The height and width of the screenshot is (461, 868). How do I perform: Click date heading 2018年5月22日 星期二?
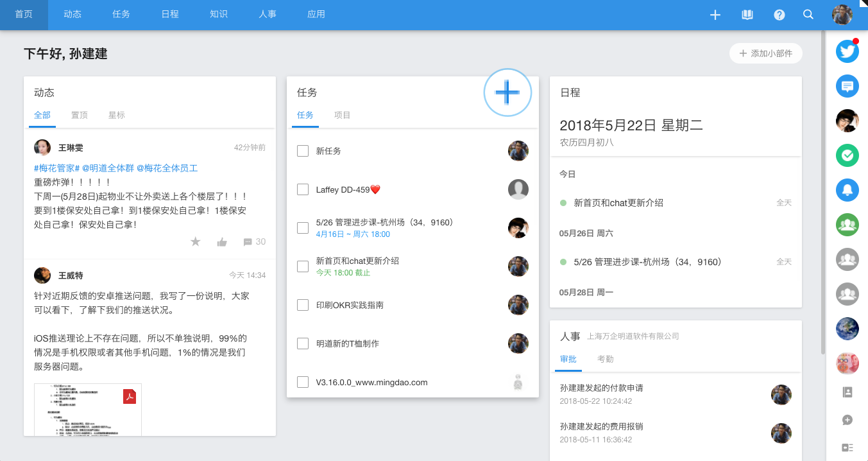(x=631, y=125)
